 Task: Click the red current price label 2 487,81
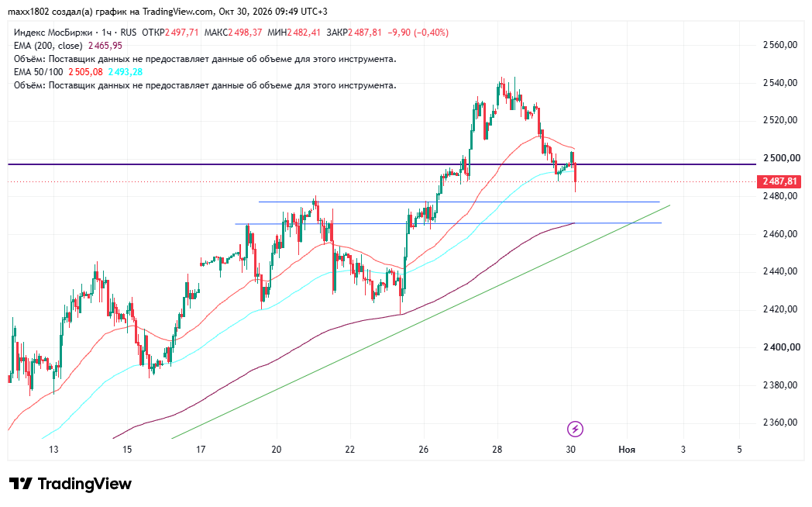pos(779,181)
